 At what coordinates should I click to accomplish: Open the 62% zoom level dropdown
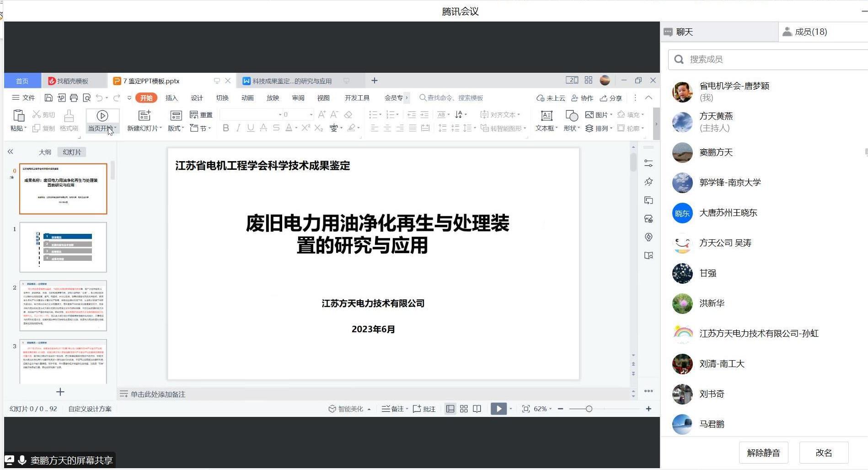point(543,409)
